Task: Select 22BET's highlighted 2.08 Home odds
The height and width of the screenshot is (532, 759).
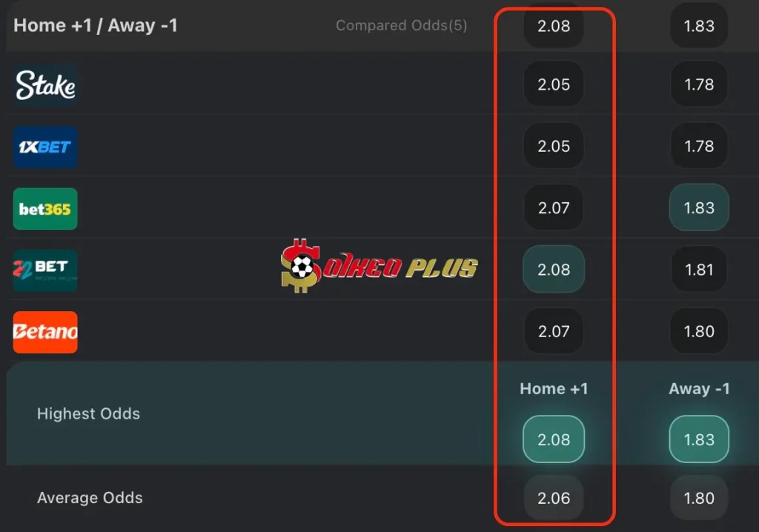Action: tap(554, 269)
